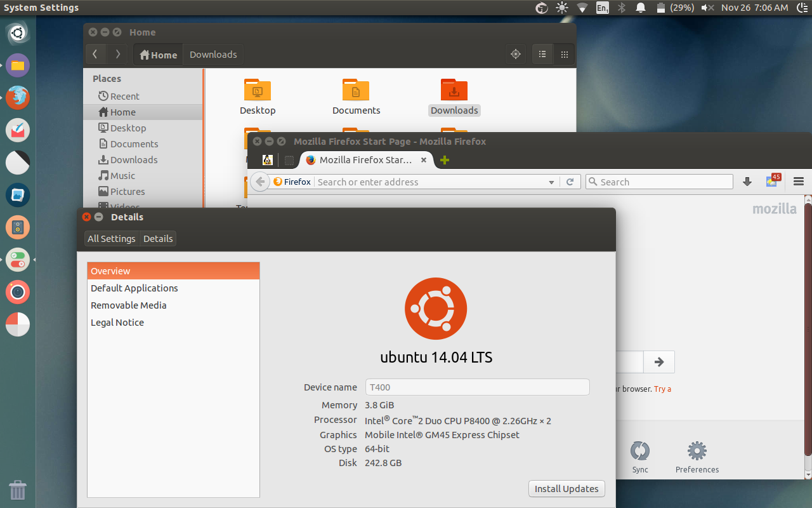The image size is (812, 508).
Task: Open Downloads in Files Places sidebar
Action: 143,160
